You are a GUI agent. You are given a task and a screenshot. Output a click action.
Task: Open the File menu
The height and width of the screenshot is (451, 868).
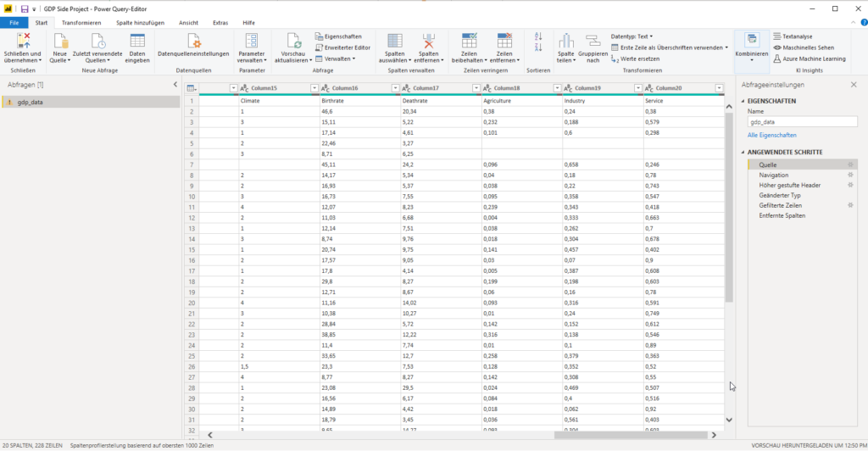coord(14,23)
